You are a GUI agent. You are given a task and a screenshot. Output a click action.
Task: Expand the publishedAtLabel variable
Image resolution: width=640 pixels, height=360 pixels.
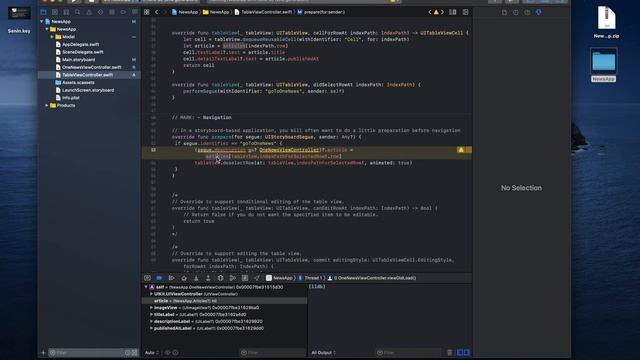click(151, 328)
